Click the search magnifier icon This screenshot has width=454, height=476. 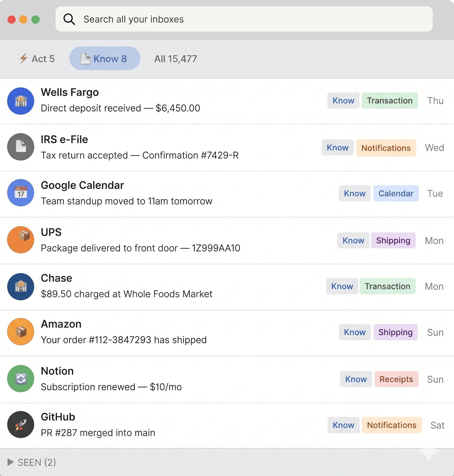click(69, 19)
